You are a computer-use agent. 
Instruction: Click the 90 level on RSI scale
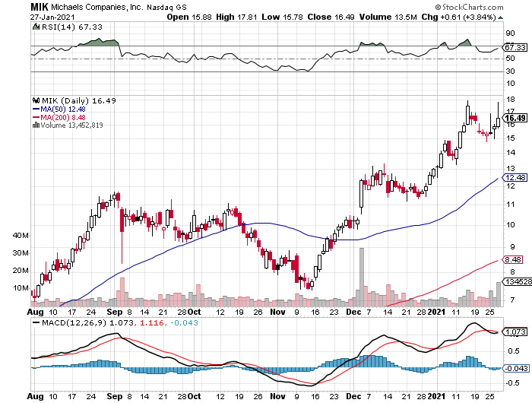coord(510,33)
